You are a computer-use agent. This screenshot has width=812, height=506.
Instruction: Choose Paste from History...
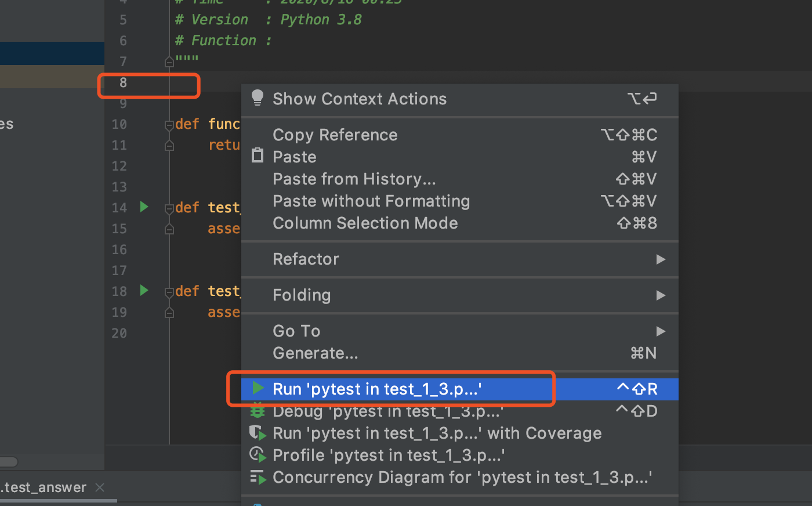tap(354, 179)
